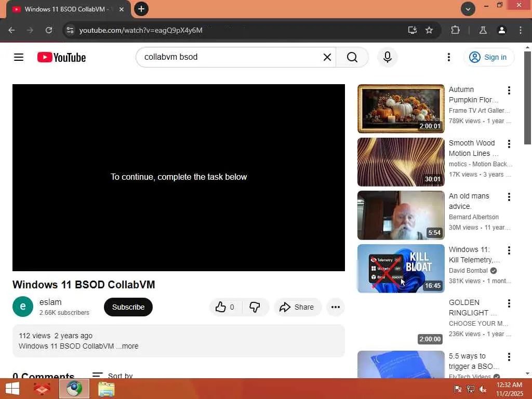Screen dimensions: 532x399
Task: Share the video
Action: [x=297, y=307]
